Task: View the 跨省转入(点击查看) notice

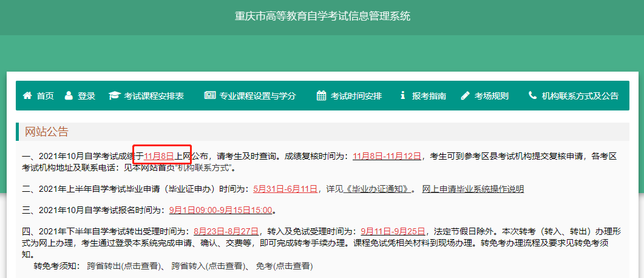Action: click(x=208, y=266)
